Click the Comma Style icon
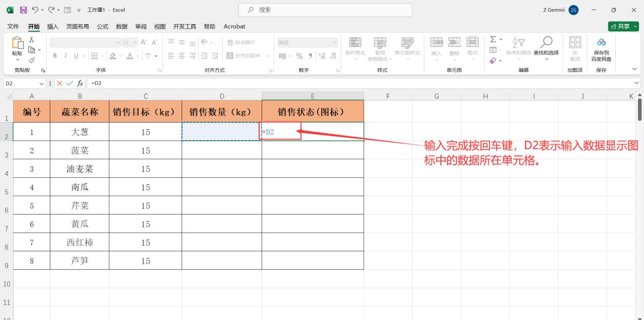This screenshot has height=320, width=644. click(310, 56)
